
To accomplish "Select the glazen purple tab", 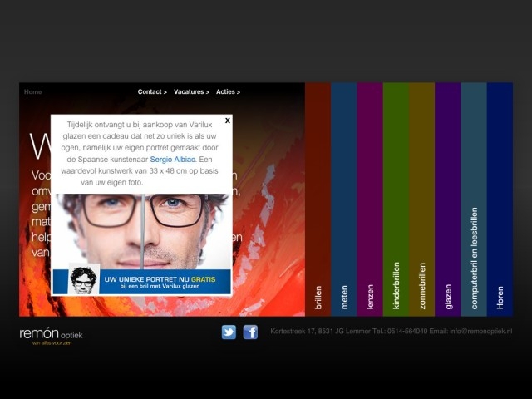I will click(x=448, y=199).
